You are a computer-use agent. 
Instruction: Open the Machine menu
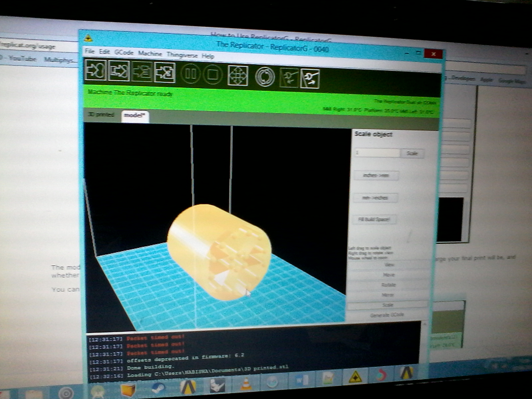150,53
